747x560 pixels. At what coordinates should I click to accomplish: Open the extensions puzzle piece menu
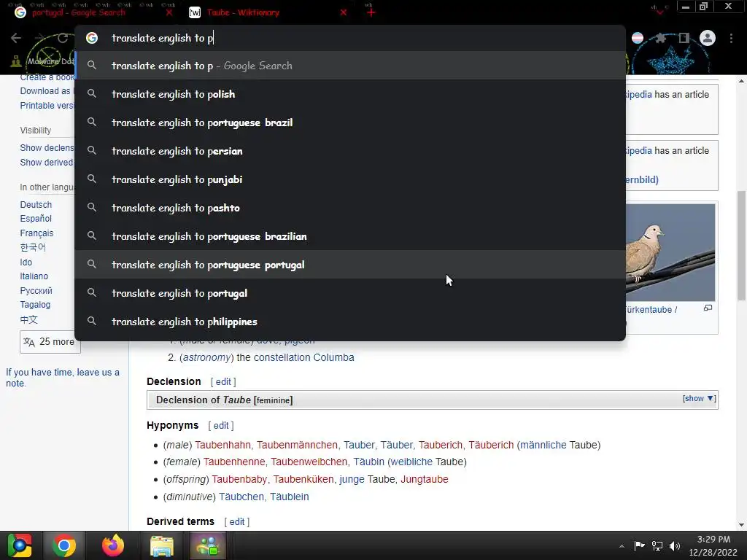(x=661, y=38)
